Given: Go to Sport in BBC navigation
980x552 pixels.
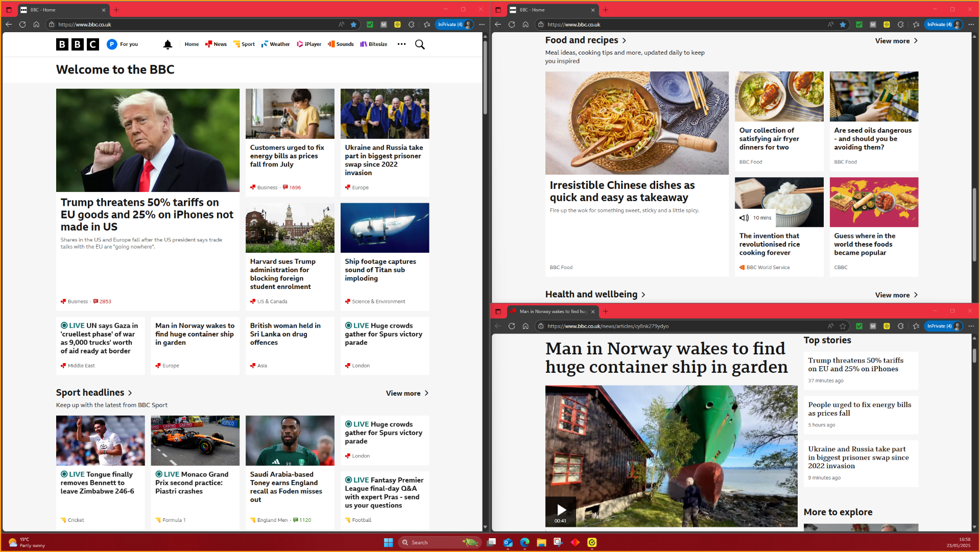Looking at the screenshot, I should coord(244,44).
